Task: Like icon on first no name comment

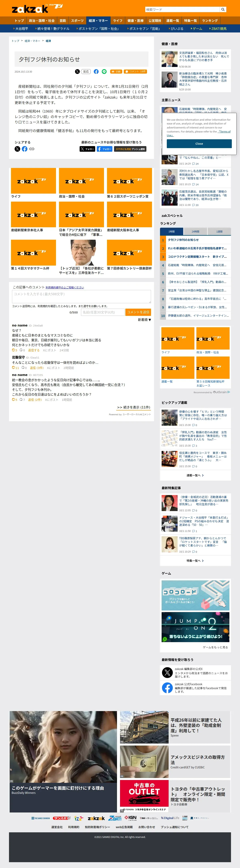Action: coord(13,350)
